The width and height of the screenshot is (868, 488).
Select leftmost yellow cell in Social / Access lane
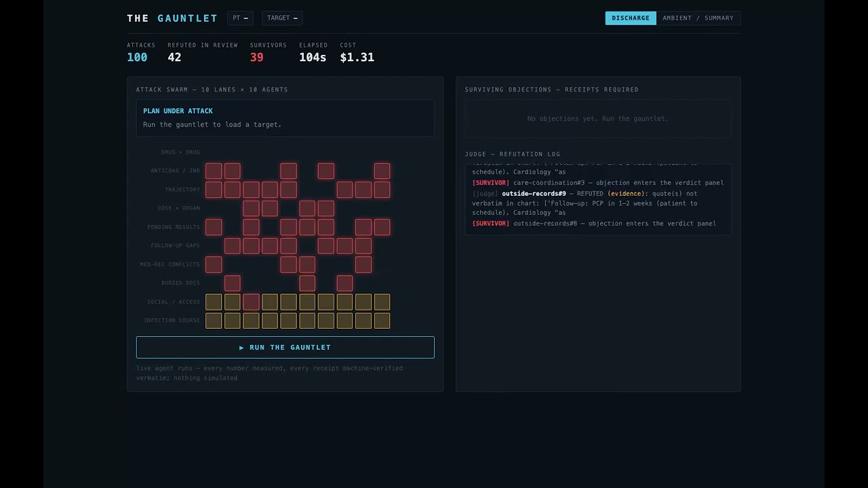tap(214, 302)
